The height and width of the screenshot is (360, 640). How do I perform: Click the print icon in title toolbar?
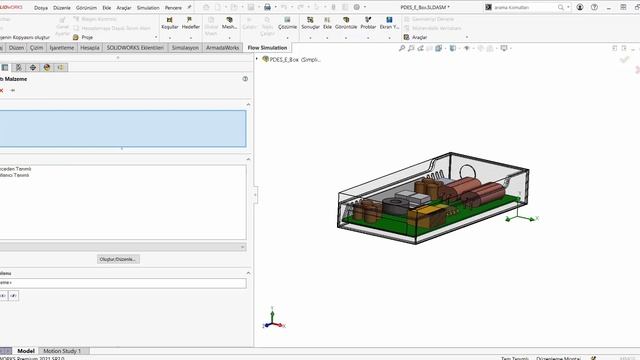pyautogui.click(x=267, y=7)
